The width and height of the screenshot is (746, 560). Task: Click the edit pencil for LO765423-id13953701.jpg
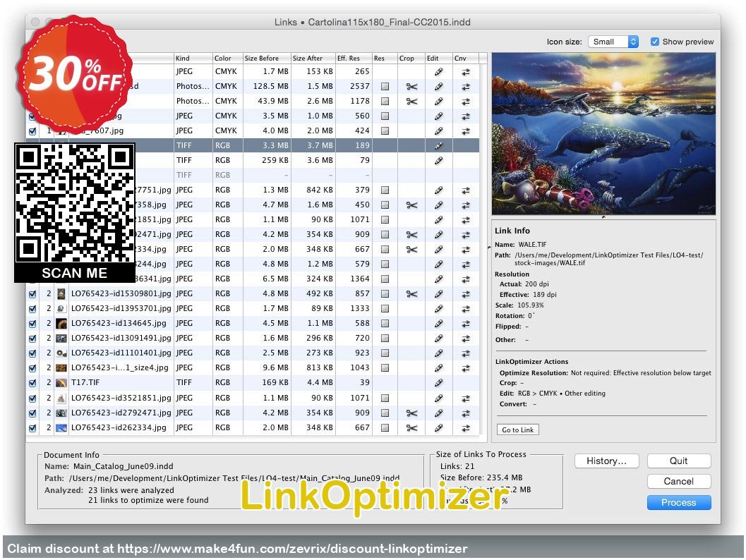coord(439,308)
